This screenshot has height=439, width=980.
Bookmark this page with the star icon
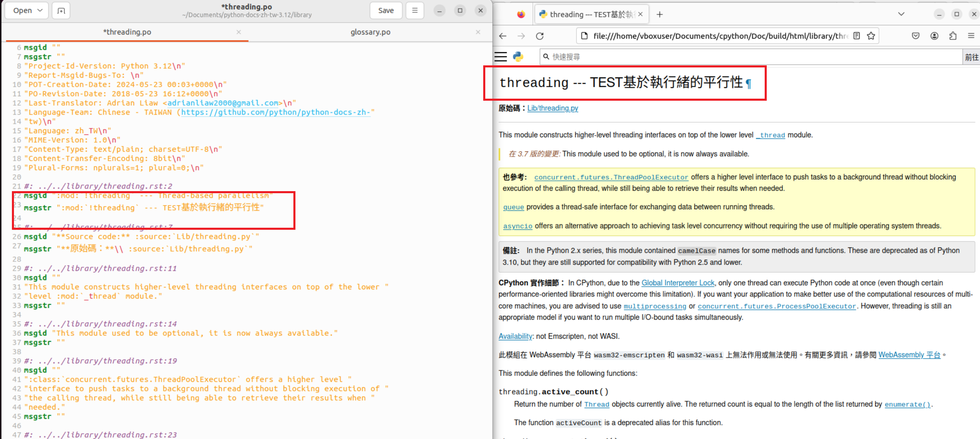871,36
